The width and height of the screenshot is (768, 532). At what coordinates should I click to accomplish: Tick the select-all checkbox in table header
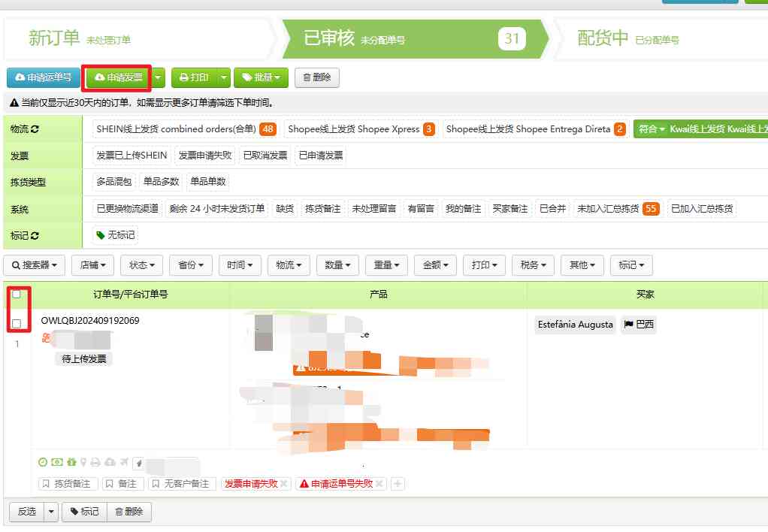(17, 294)
